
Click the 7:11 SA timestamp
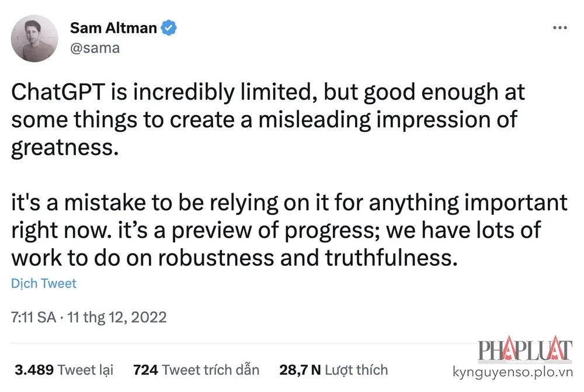(x=33, y=317)
